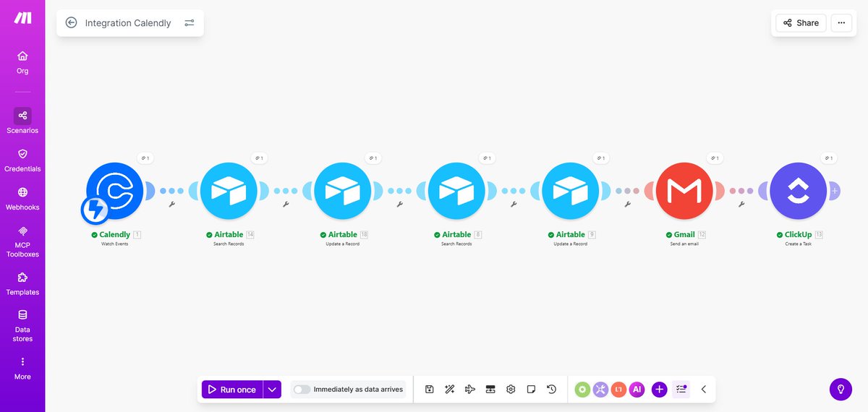The image size is (868, 412).
Task: Add a module after ClickUp with the plus handle
Action: point(835,191)
